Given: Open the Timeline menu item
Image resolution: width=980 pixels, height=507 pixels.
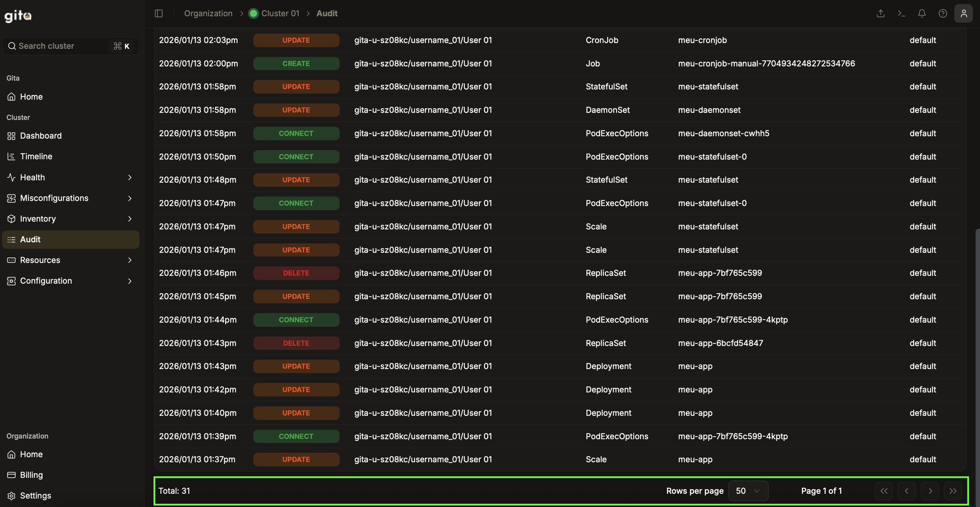Looking at the screenshot, I should [x=36, y=156].
